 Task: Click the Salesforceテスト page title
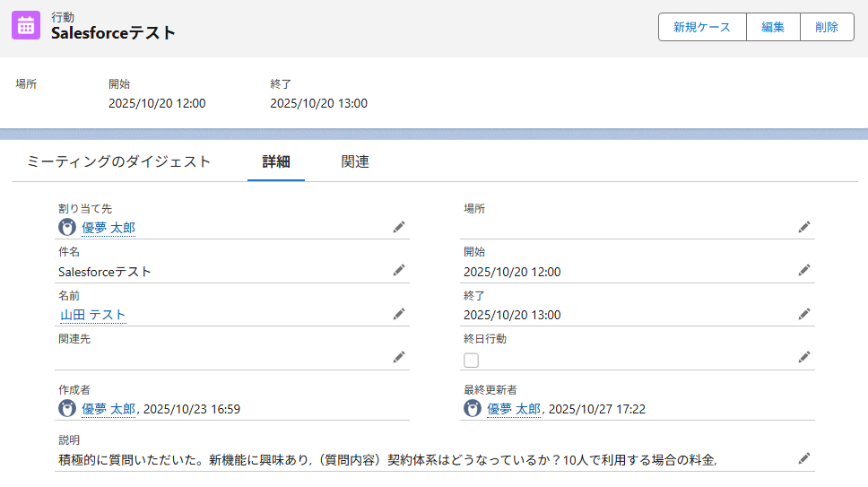pyautogui.click(x=114, y=33)
